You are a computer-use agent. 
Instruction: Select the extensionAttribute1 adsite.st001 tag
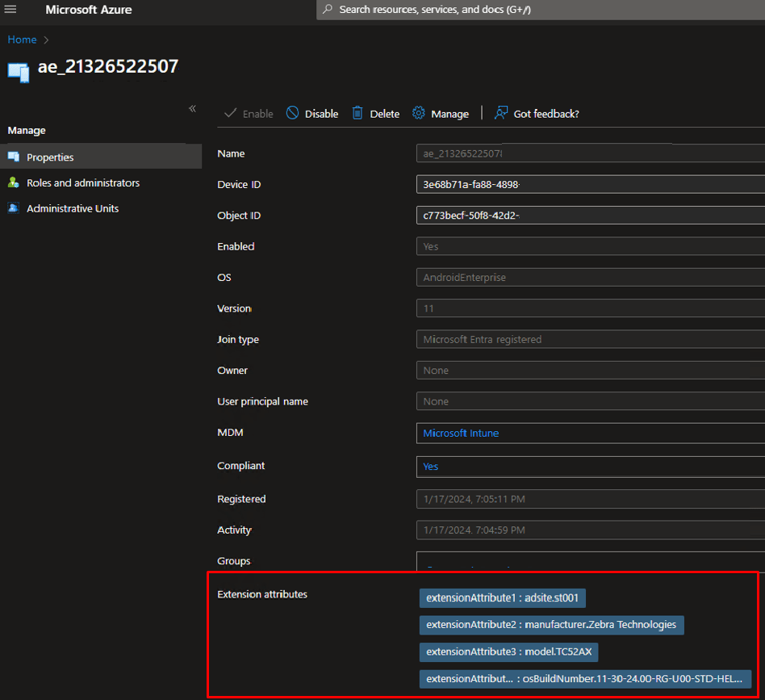(502, 598)
